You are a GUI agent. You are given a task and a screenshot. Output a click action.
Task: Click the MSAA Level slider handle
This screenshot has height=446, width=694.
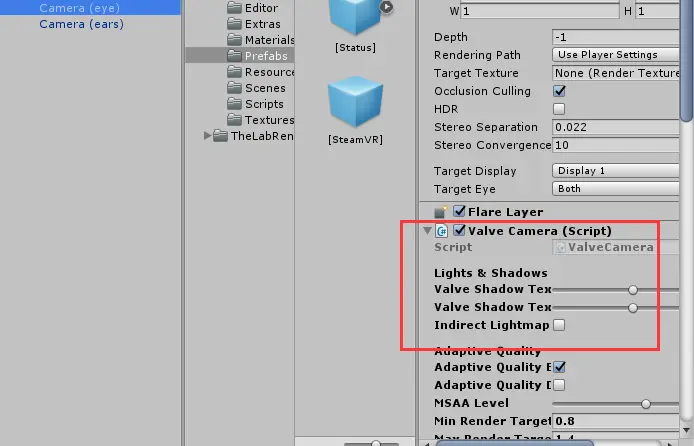646,404
